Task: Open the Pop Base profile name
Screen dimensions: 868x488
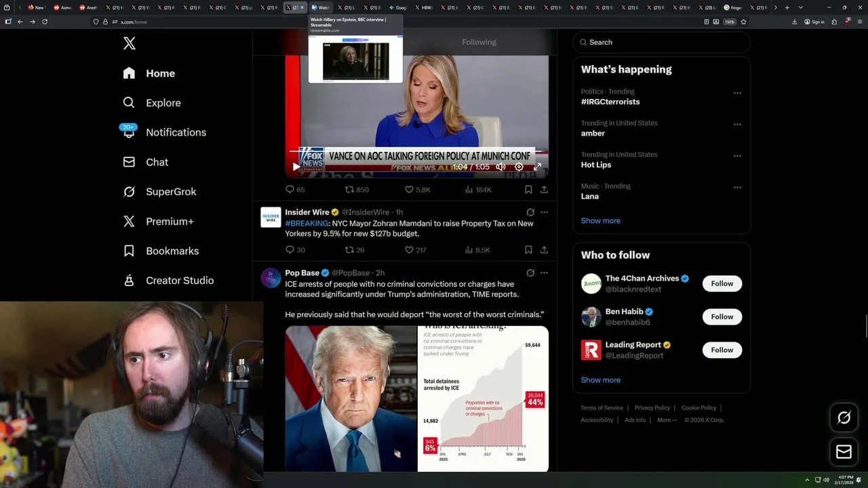Action: coord(302,273)
